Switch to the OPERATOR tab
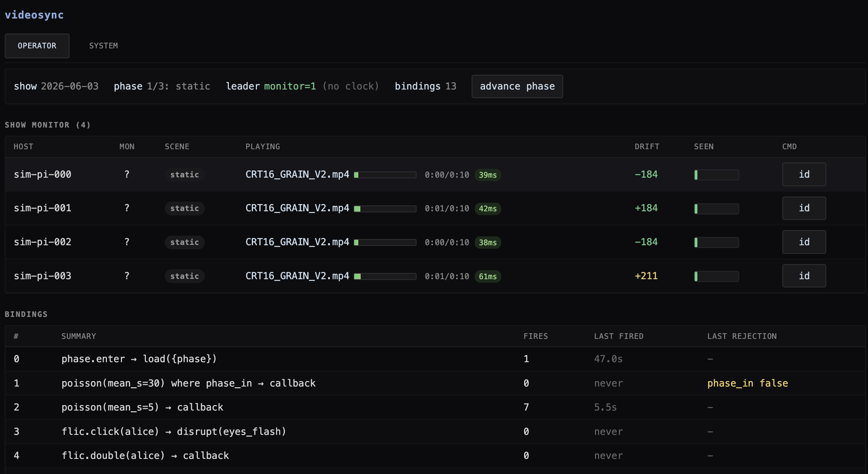The image size is (868, 474). point(37,46)
